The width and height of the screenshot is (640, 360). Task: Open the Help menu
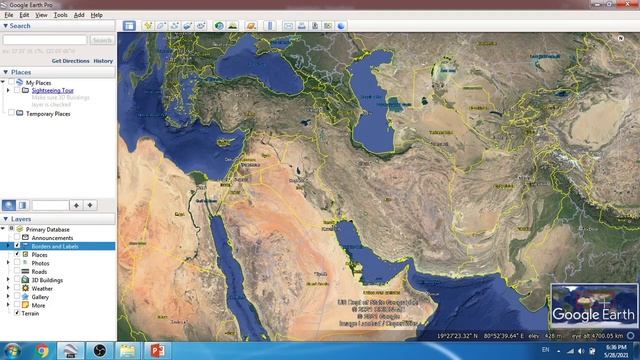pyautogui.click(x=96, y=15)
